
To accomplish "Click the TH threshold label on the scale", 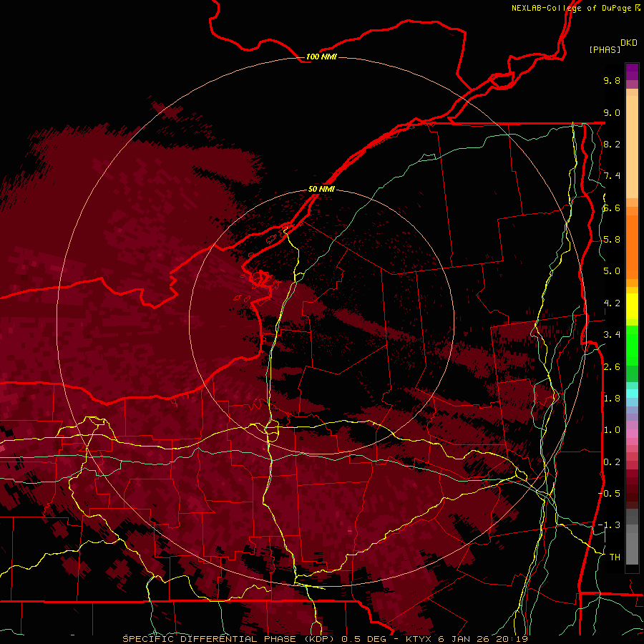I will [615, 557].
